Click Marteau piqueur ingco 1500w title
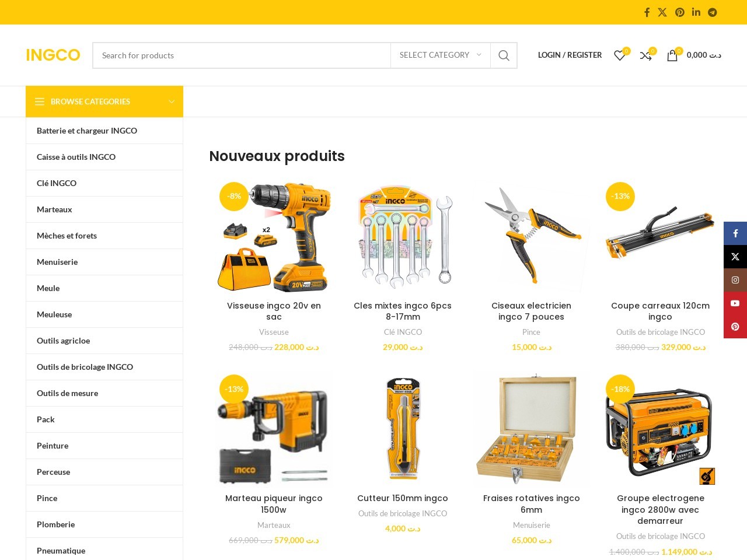 pyautogui.click(x=274, y=504)
